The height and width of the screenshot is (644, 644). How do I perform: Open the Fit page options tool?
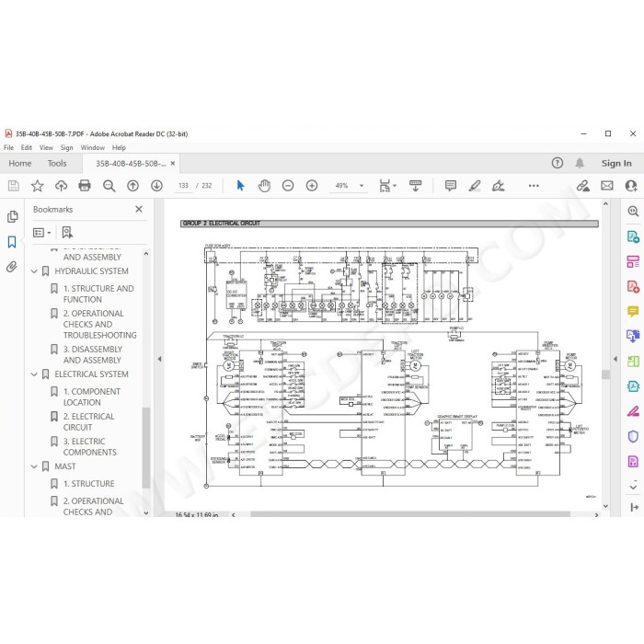387,186
